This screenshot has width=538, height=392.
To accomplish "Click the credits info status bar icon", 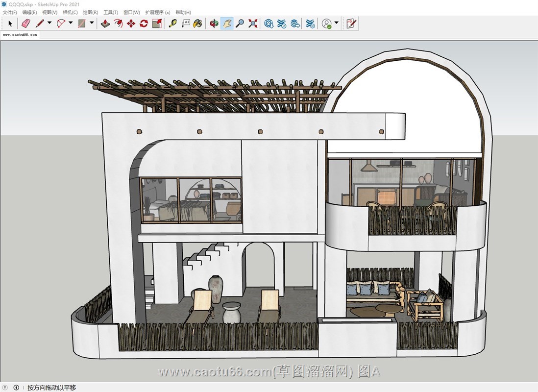I will point(16,388).
